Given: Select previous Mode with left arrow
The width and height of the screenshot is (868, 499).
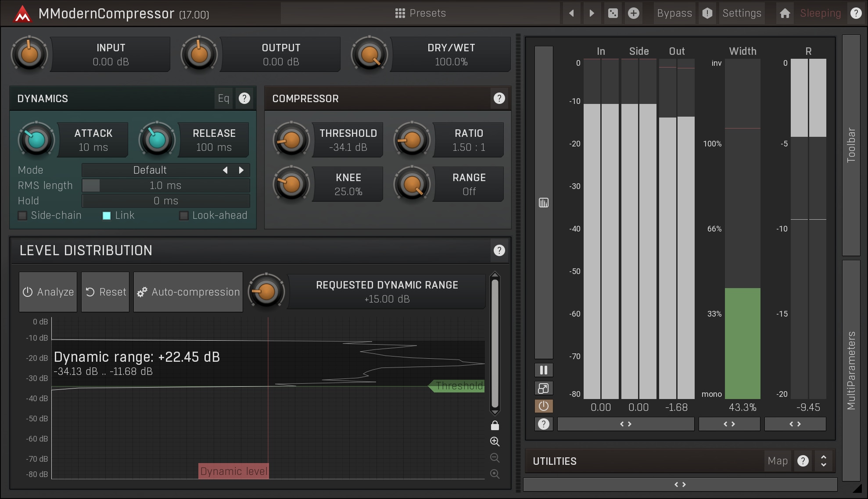Looking at the screenshot, I should (225, 170).
